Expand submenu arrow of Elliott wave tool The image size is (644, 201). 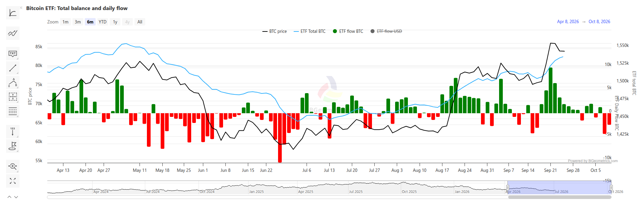[17, 87]
